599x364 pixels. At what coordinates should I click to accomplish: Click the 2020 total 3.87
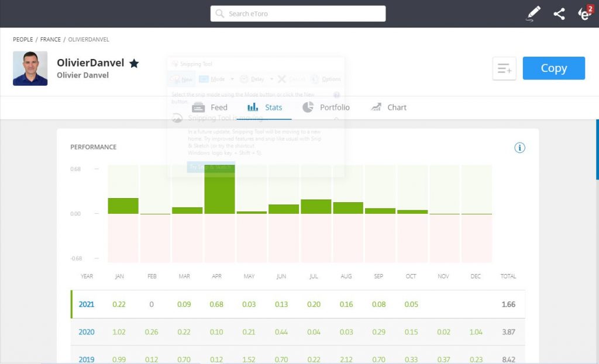coord(508,332)
